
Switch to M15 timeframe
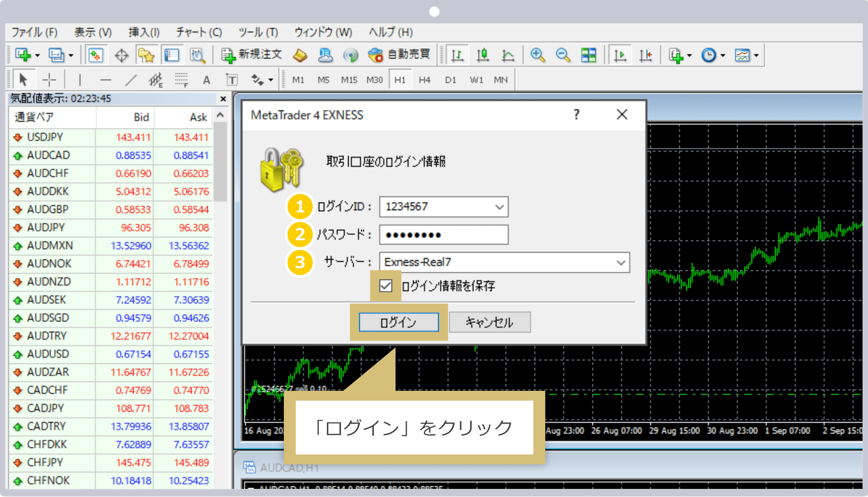click(349, 80)
